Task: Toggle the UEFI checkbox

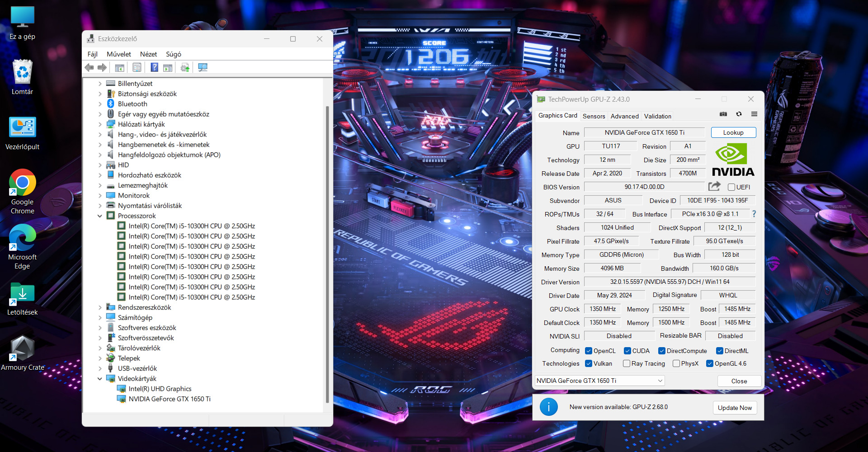Action: tap(731, 187)
